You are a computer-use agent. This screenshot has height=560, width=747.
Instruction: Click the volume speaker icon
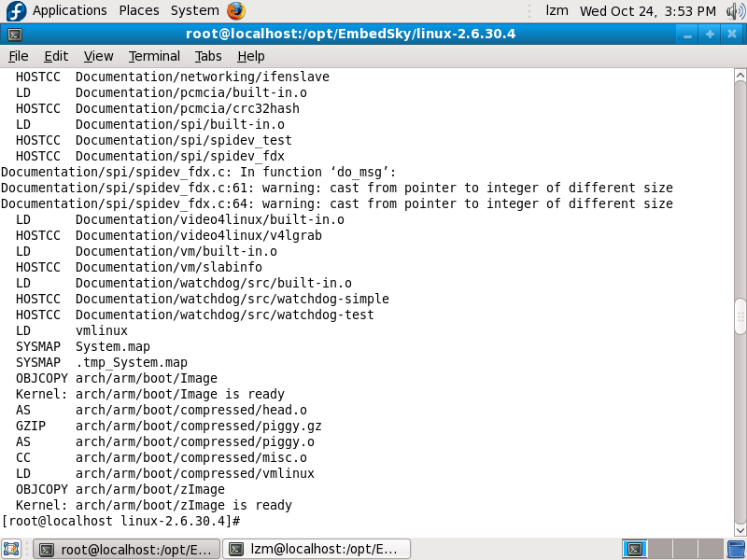[x=735, y=11]
